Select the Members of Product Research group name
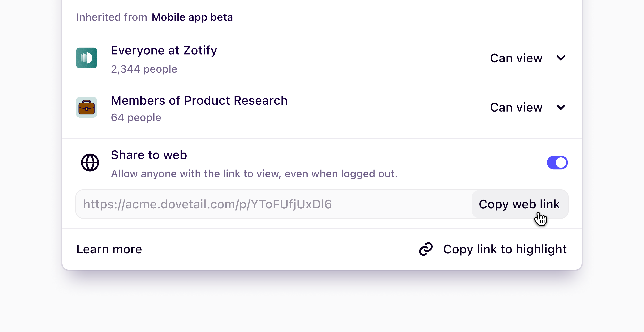Screen dimensions: 644x332 199,101
